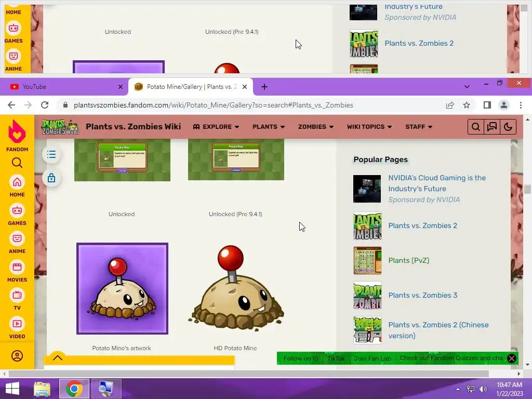532x399 pixels.
Task: Show hidden system tray icons
Action: pyautogui.click(x=458, y=389)
